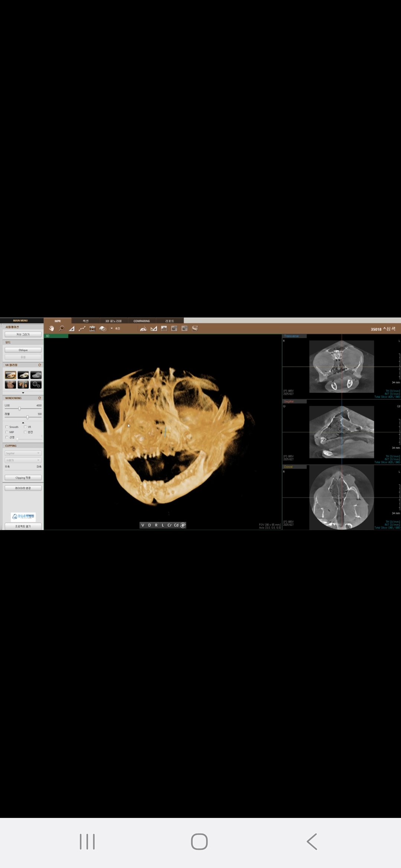This screenshot has height=868, width=401.
Task: Select the hand pan tool
Action: (x=52, y=328)
